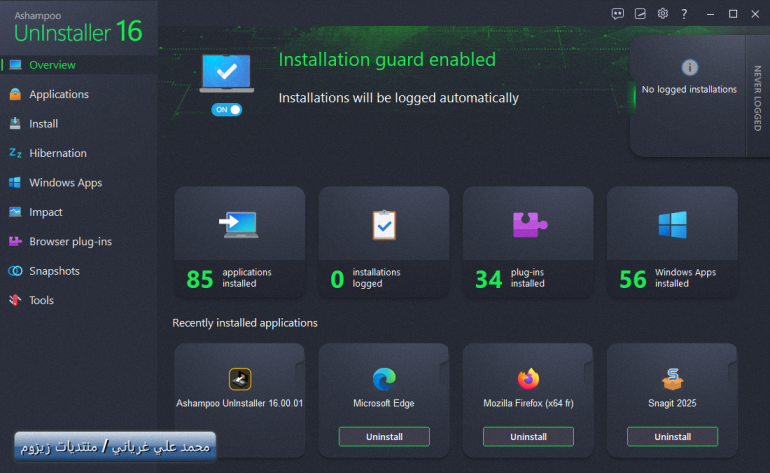This screenshot has width=770, height=473.
Task: Open Hibernation section
Action: coord(58,153)
